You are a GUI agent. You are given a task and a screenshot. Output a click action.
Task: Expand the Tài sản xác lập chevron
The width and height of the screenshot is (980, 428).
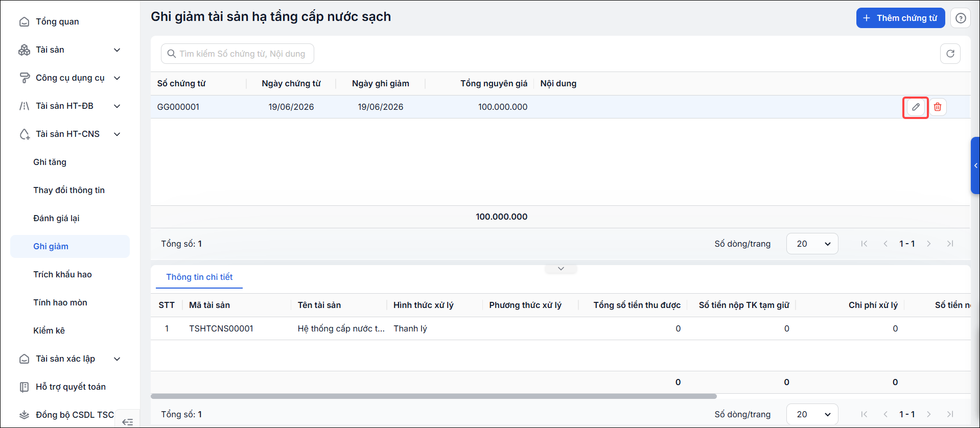click(117, 359)
